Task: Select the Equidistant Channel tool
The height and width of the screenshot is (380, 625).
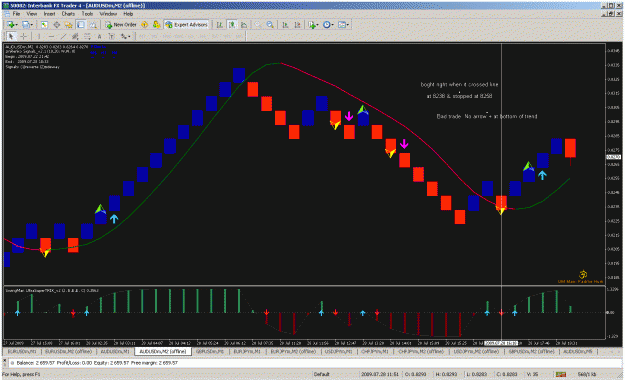Action: click(75, 37)
